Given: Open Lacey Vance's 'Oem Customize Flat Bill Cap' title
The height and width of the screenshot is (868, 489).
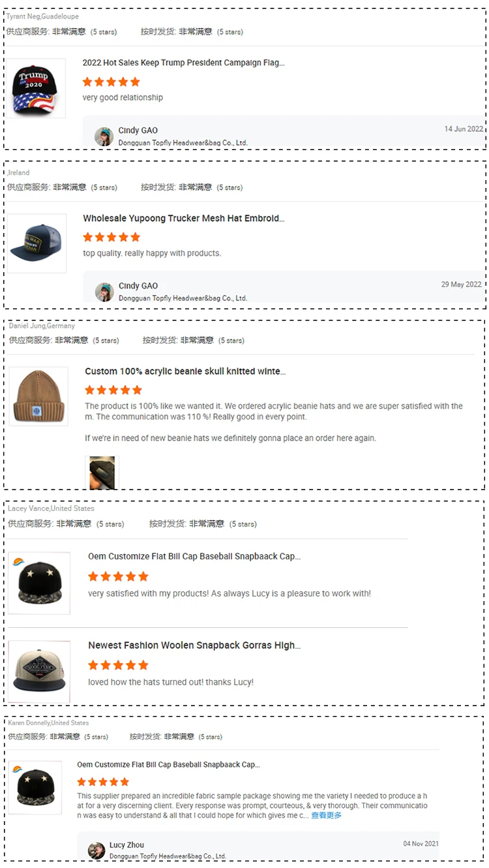Looking at the screenshot, I should (x=194, y=556).
